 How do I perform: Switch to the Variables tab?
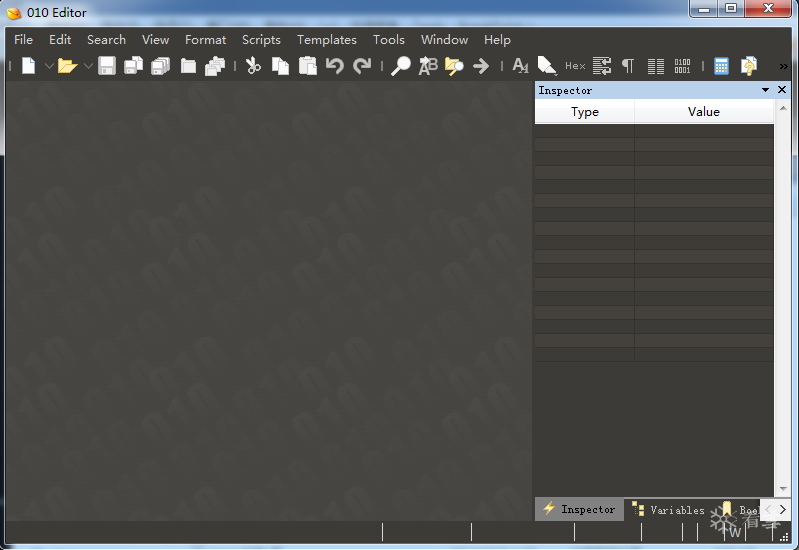669,510
